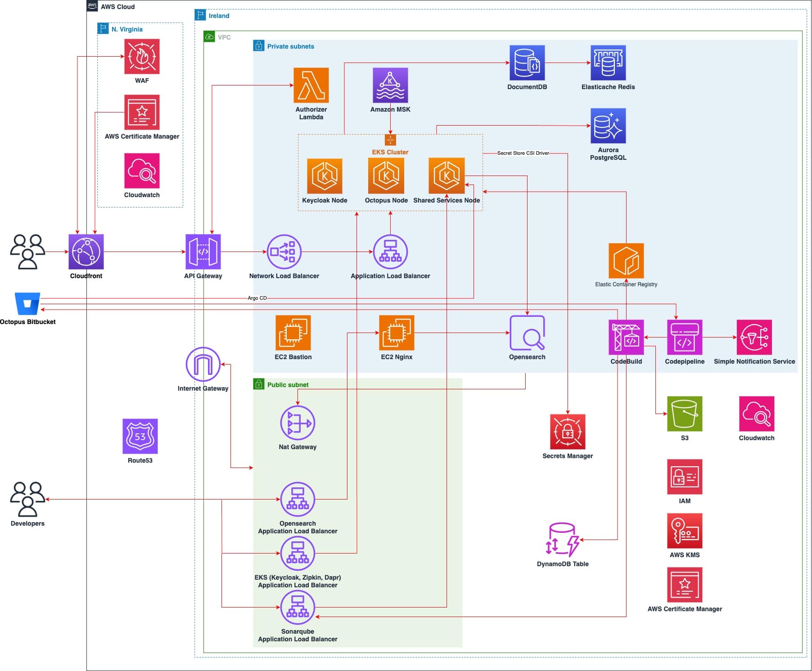Select the AWS Certificate Manager icon in N. Virginia
This screenshot has width=812, height=671.
coord(142,112)
